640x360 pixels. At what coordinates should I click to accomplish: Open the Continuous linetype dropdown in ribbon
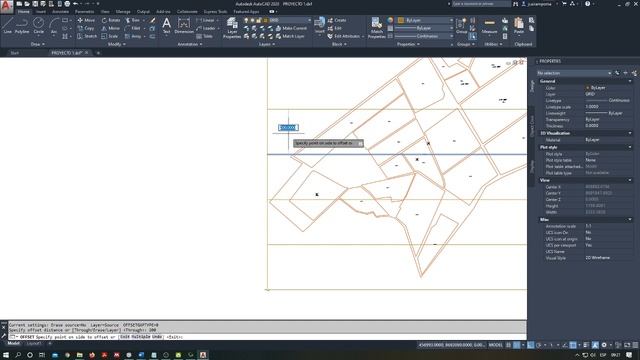click(425, 36)
